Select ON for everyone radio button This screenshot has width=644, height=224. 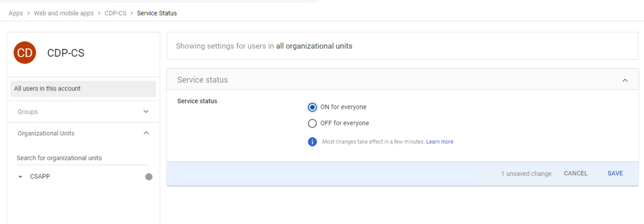click(312, 107)
